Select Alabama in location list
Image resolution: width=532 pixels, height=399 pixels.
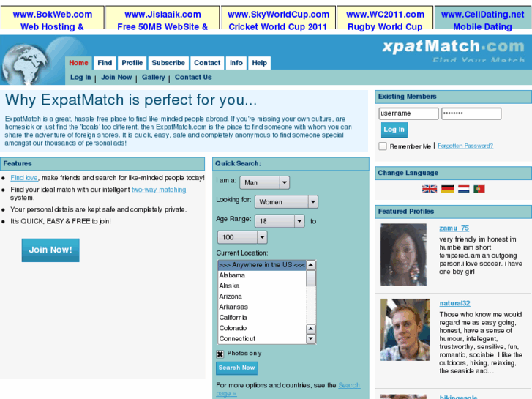pos(262,275)
